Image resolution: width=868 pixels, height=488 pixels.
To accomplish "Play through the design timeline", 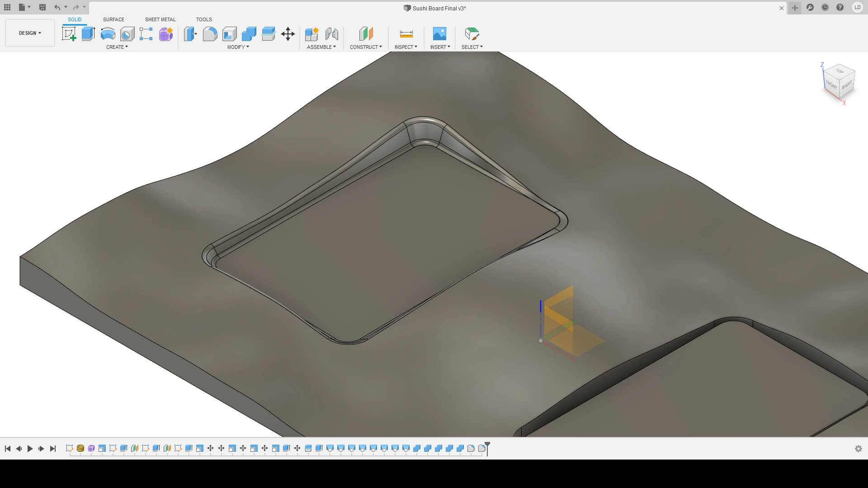I will (30, 449).
